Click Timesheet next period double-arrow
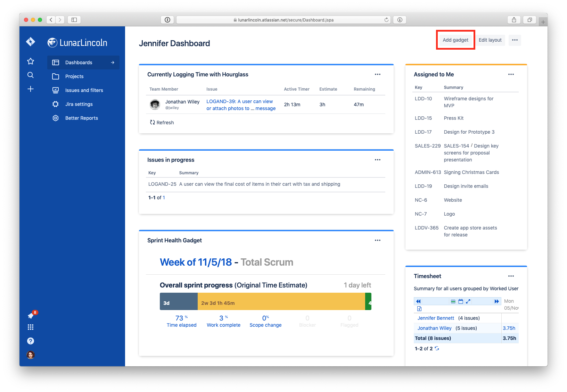Image resolution: width=567 pixels, height=392 pixels. [x=497, y=301]
